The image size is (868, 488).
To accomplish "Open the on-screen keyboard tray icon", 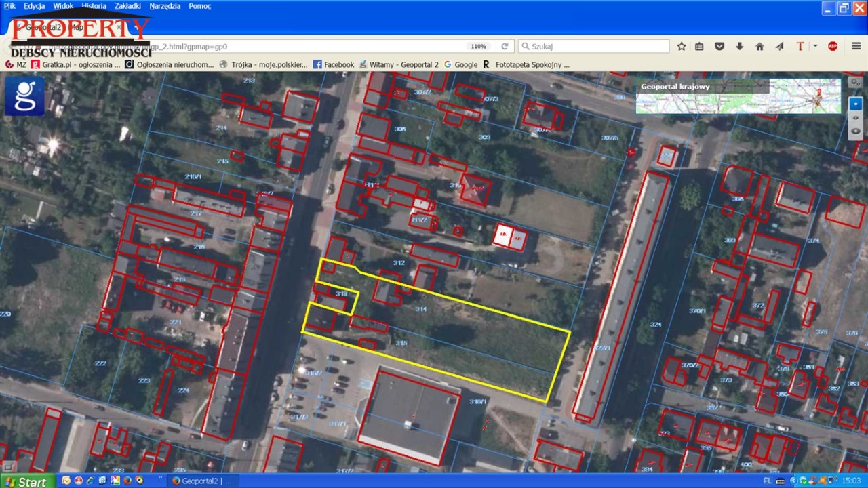I will (x=781, y=481).
